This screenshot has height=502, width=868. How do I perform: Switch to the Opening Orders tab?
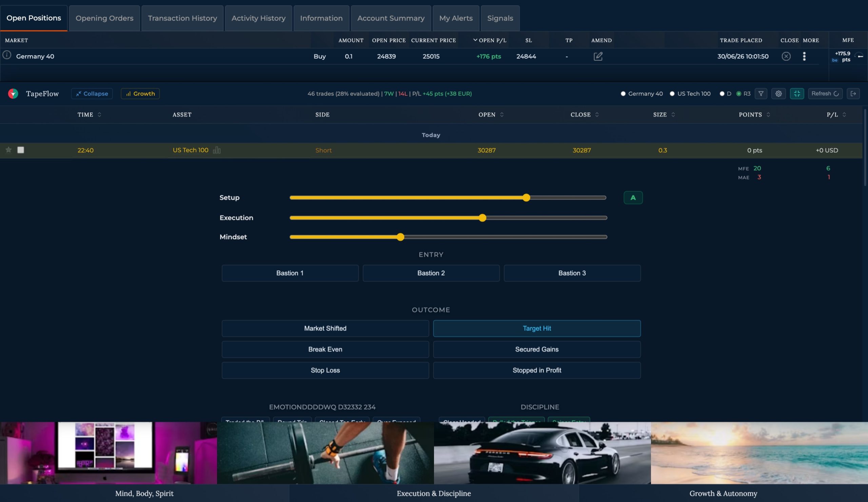[x=104, y=18]
